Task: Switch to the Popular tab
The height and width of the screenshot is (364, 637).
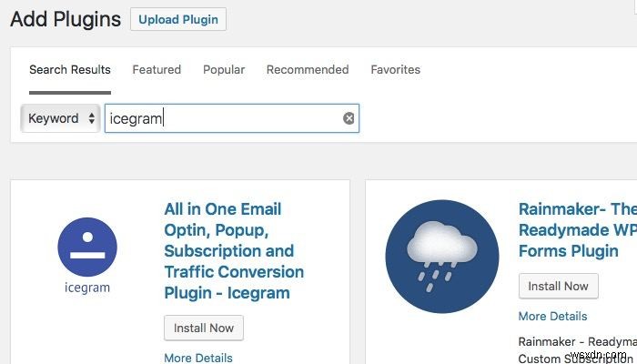Action: (224, 69)
